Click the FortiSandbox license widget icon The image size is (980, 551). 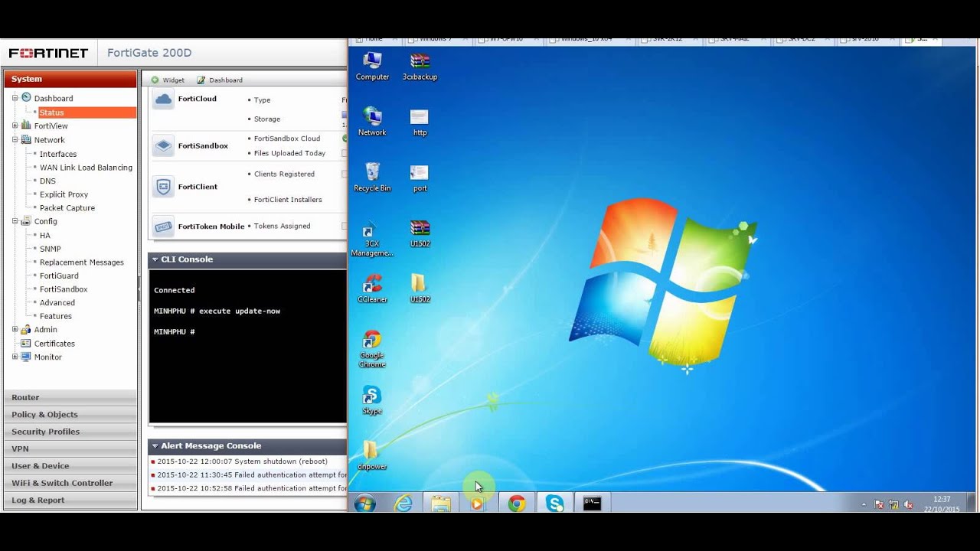pyautogui.click(x=163, y=145)
